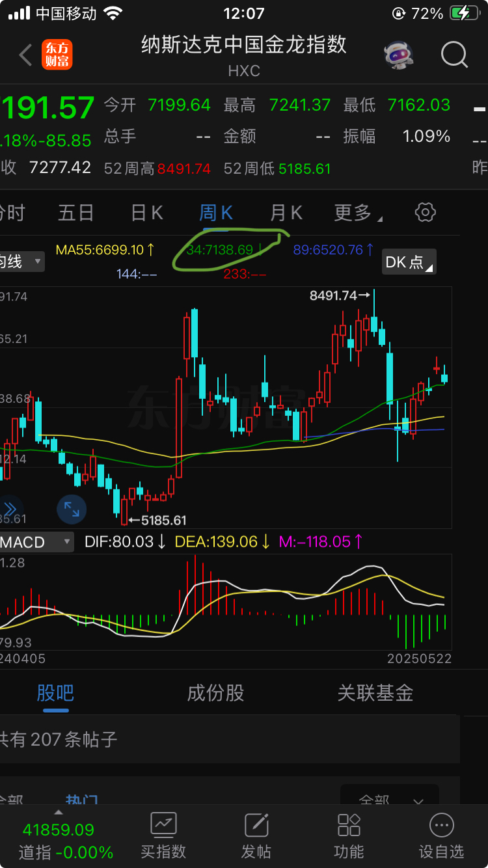Tap the 144:-- moving average label
The height and width of the screenshot is (868, 488).
pos(137,274)
